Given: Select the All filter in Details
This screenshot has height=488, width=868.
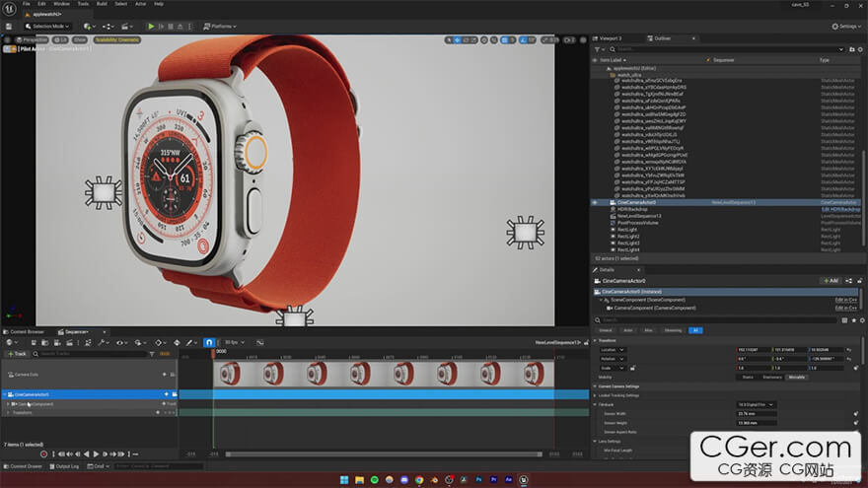Looking at the screenshot, I should point(695,330).
